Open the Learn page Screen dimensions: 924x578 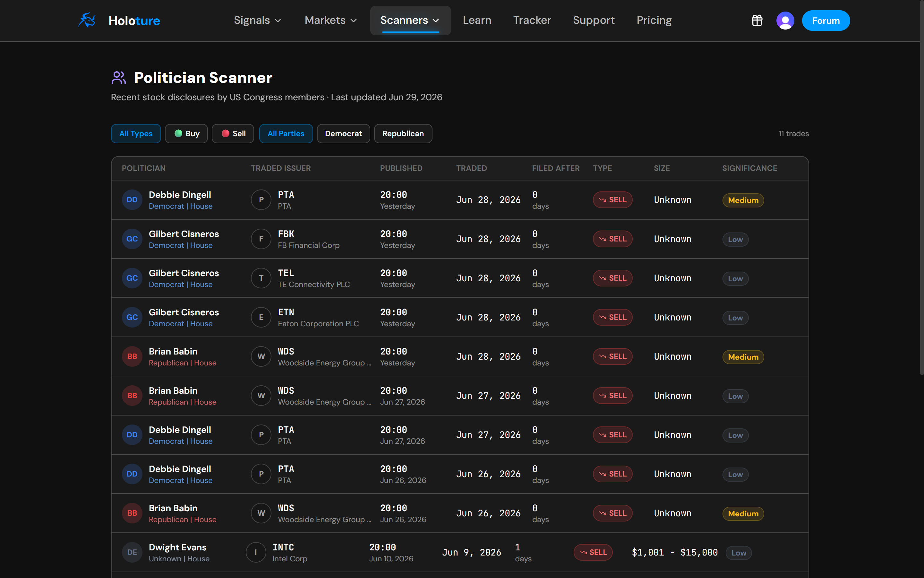coord(477,20)
